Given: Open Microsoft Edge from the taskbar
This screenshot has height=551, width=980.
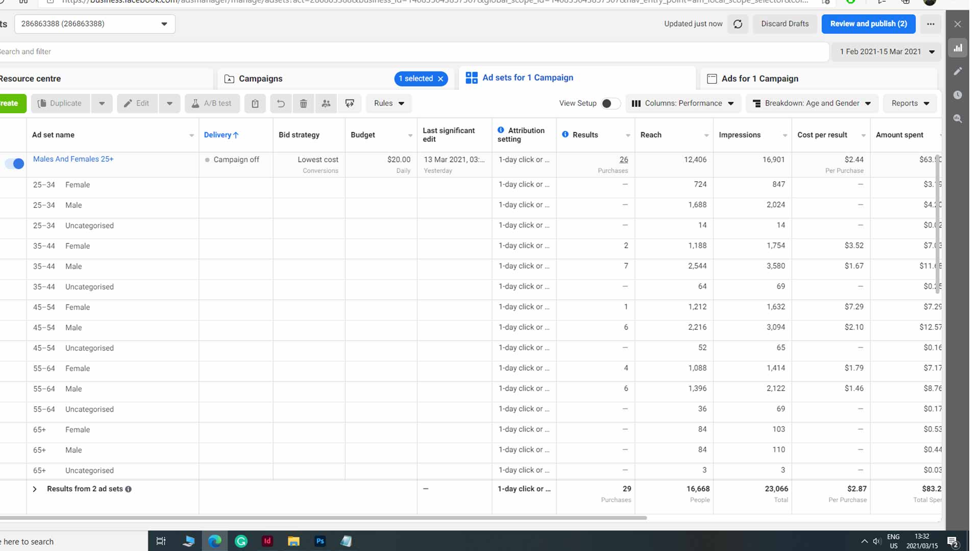Looking at the screenshot, I should 215,541.
